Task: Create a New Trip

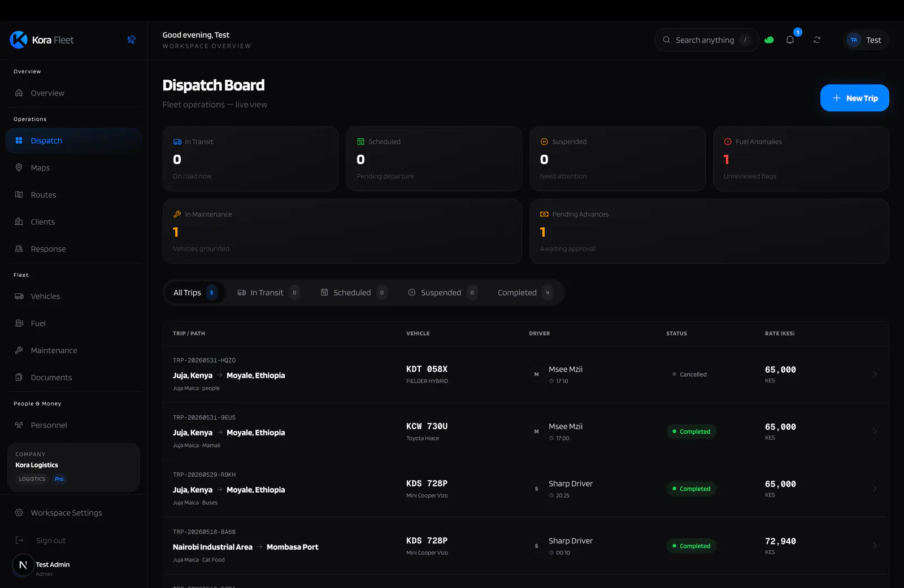Action: click(855, 98)
